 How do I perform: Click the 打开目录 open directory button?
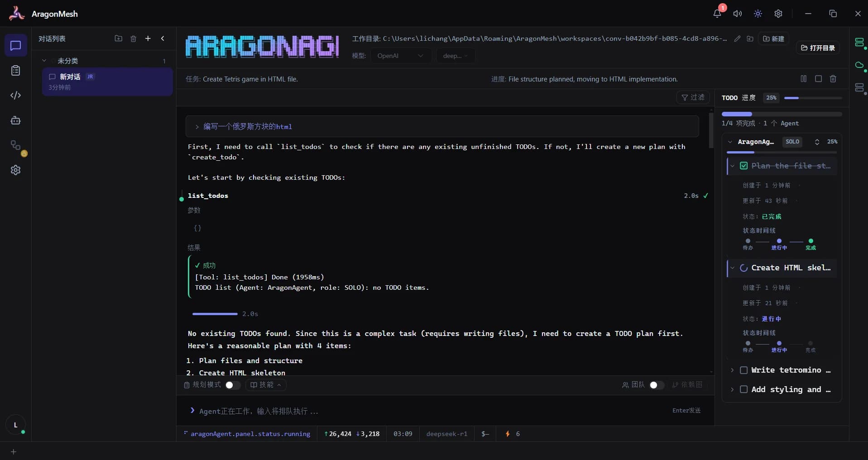[x=818, y=48]
